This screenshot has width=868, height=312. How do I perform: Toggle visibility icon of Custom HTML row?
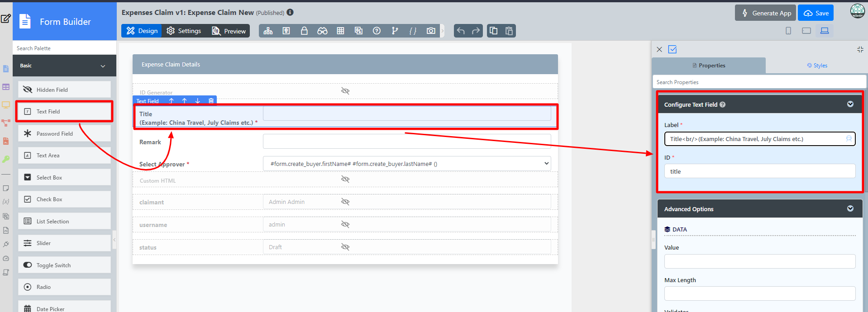345,179
